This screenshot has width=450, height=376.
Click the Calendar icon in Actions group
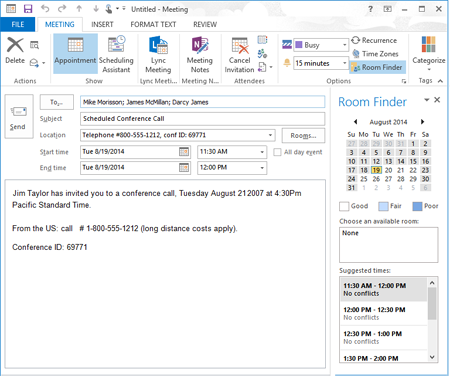[34, 45]
